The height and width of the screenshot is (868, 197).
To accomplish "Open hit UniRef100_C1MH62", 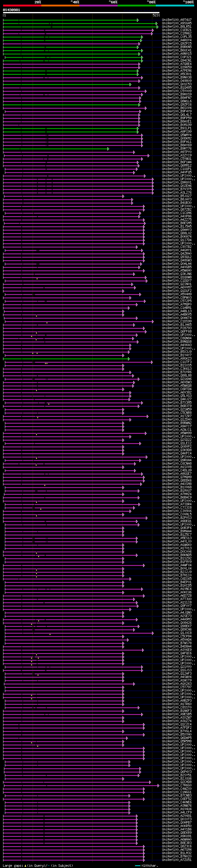I will [x=177, y=33].
